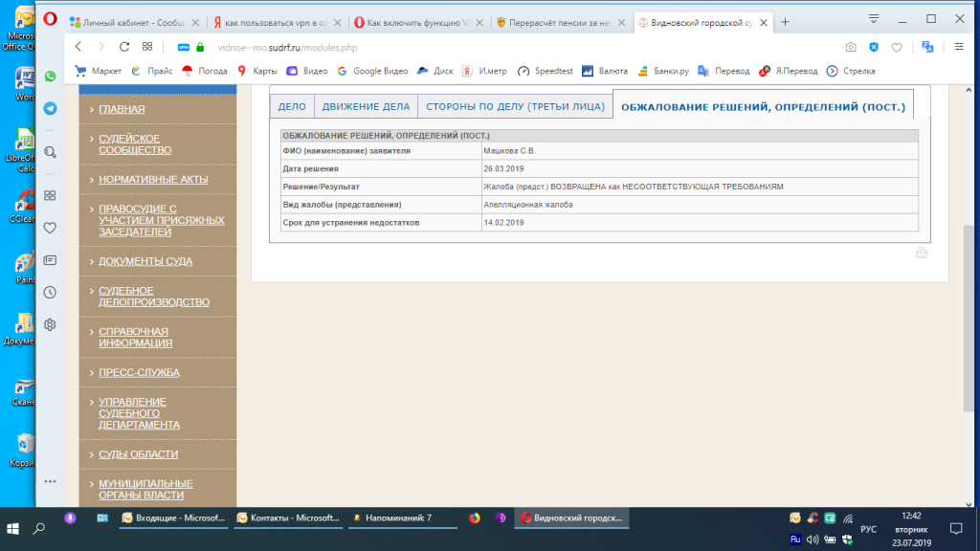Open the sidebar settings gear icon
Viewport: 980px width, 551px height.
[50, 324]
